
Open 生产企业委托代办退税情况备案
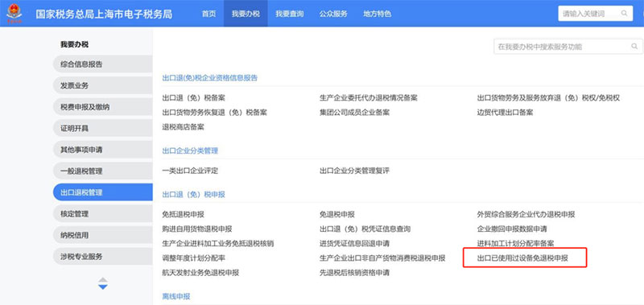[x=369, y=97]
